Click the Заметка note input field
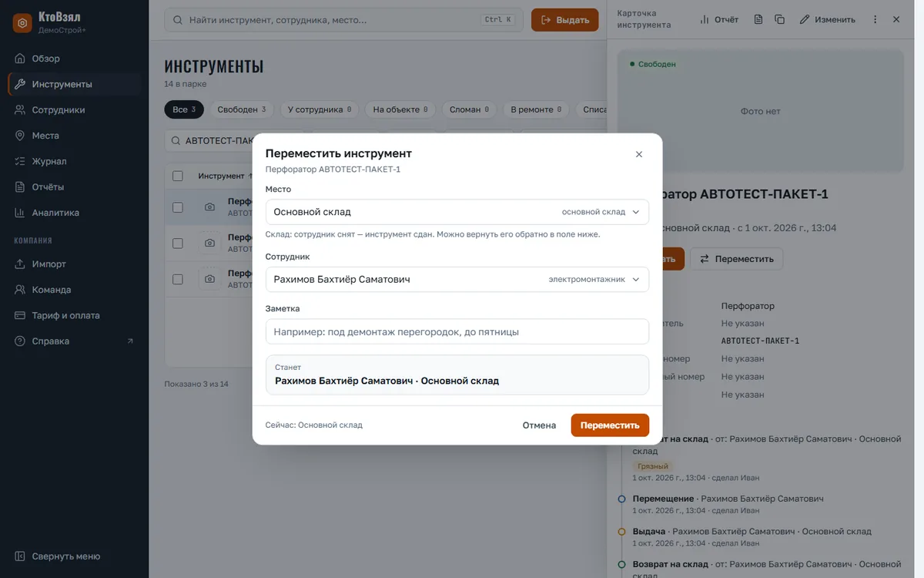 [x=457, y=332]
